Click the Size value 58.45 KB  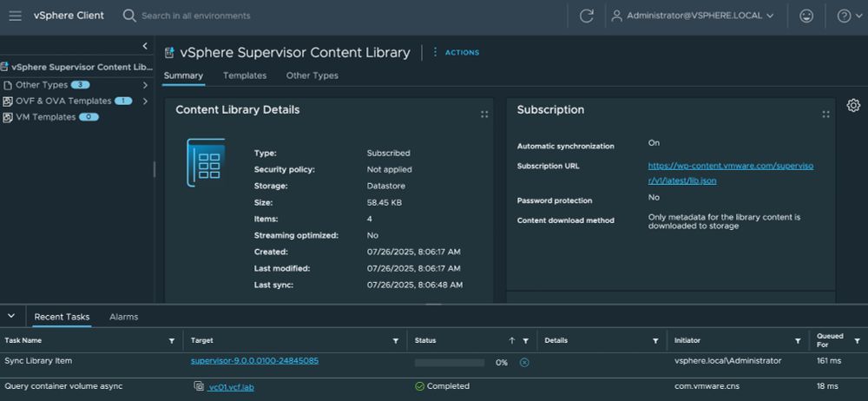click(x=385, y=203)
